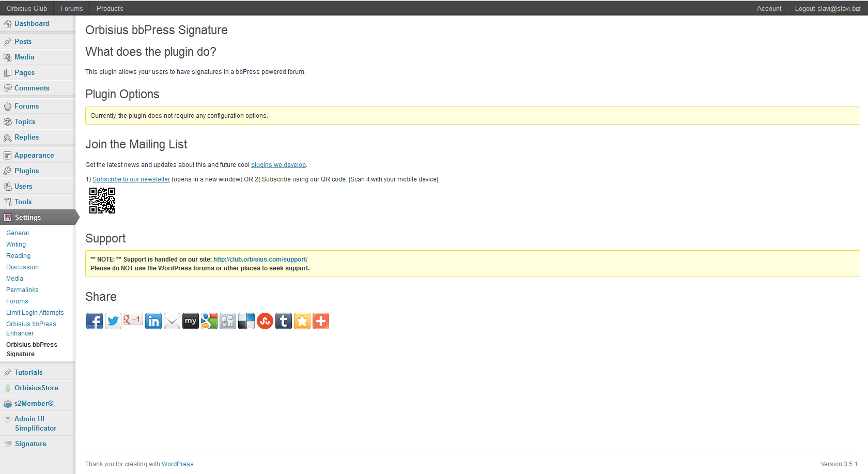Select Orbisius bbPress Signature in Settings submenu

tap(32, 349)
